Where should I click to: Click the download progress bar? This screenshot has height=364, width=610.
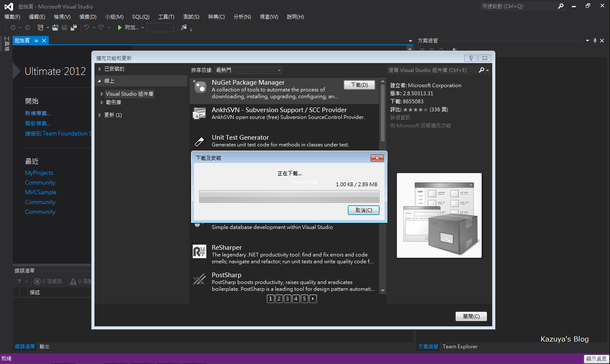tap(289, 197)
